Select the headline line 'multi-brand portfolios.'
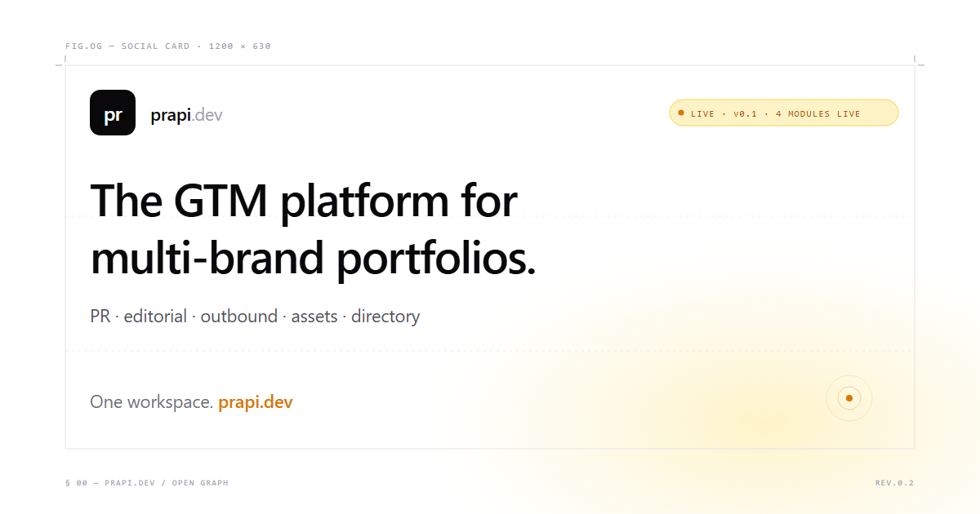This screenshot has height=514, width=980. coord(313,258)
